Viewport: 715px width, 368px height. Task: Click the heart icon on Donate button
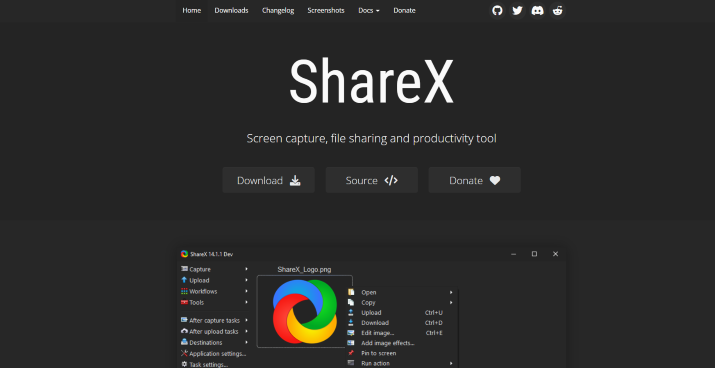pyautogui.click(x=495, y=181)
